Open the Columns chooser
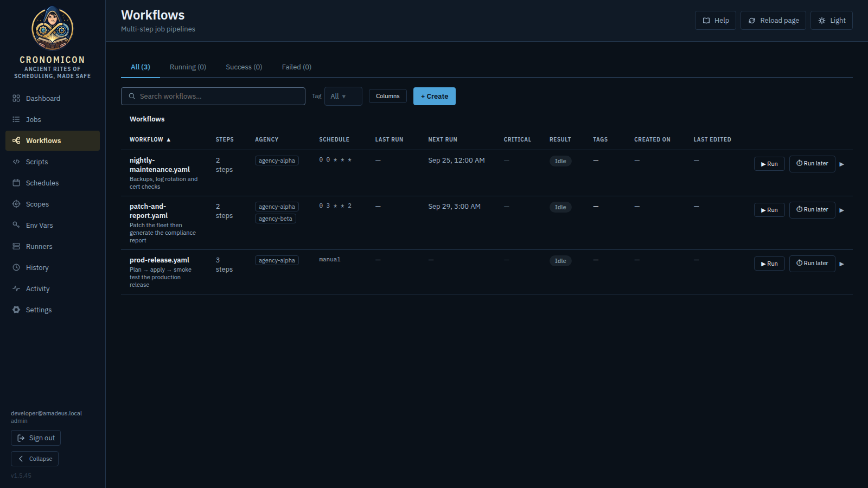The height and width of the screenshot is (488, 868). (388, 96)
